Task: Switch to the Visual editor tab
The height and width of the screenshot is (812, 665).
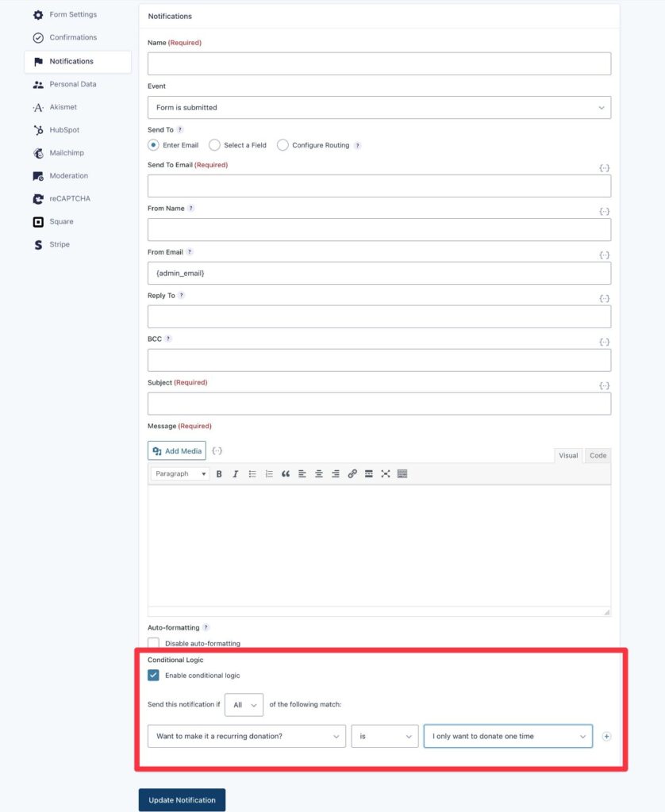Action: pyautogui.click(x=568, y=455)
